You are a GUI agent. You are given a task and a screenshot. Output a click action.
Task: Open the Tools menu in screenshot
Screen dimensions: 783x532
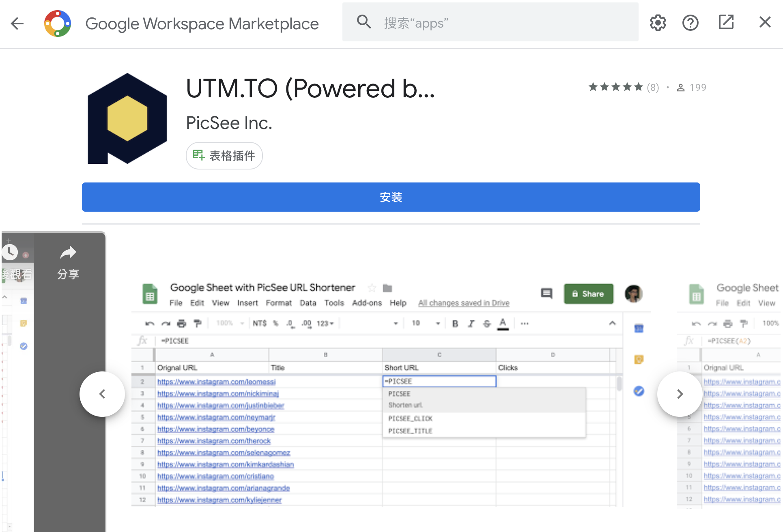click(334, 303)
